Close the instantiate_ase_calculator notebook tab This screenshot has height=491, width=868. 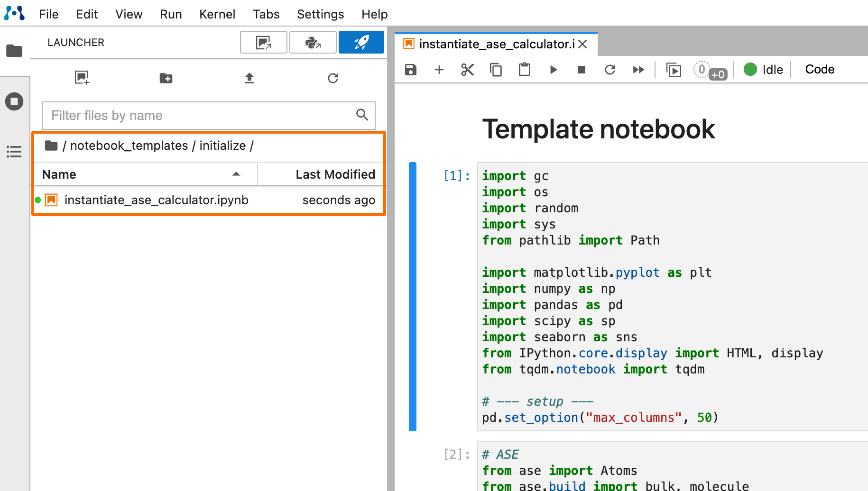583,44
